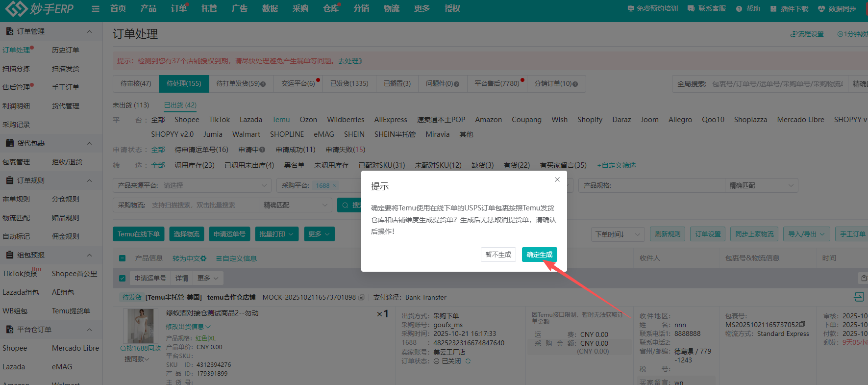Open the 下单时间 sort dropdown
This screenshot has height=385, width=868.
click(x=618, y=234)
